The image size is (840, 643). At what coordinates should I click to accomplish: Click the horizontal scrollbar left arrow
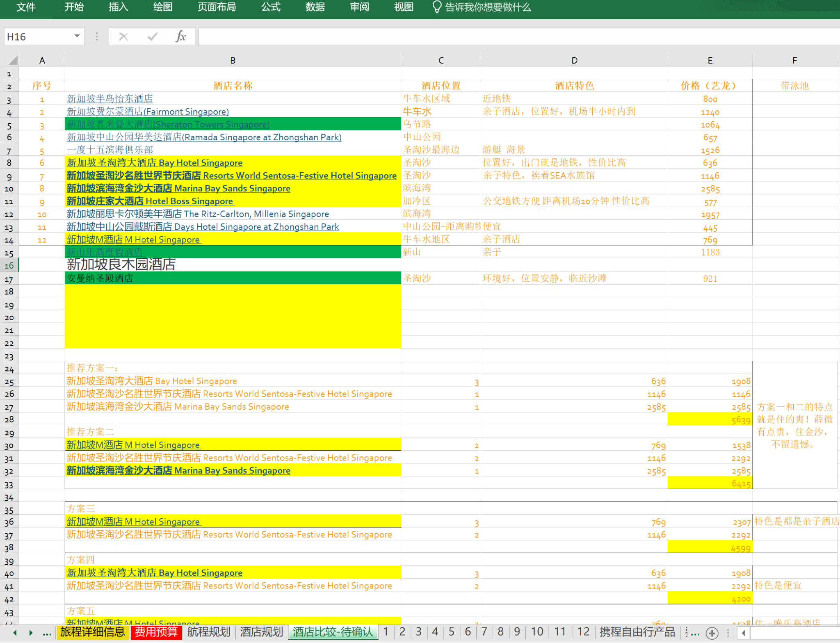click(x=743, y=633)
